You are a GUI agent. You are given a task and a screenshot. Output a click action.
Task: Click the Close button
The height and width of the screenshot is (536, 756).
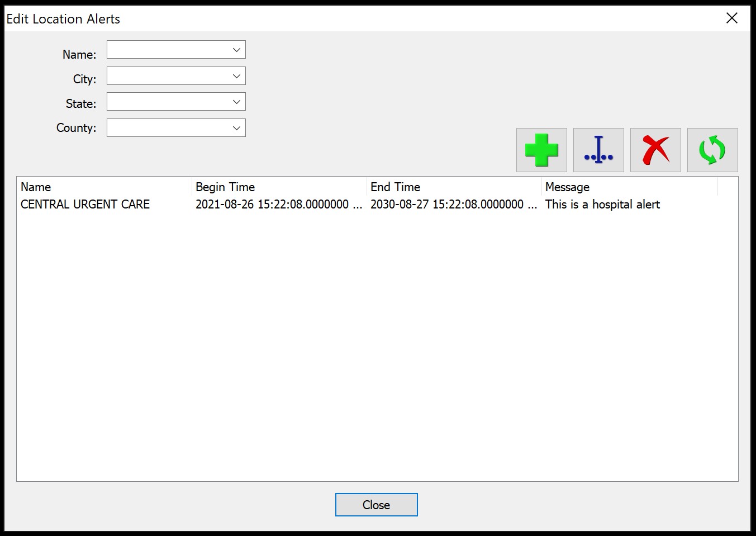(376, 505)
